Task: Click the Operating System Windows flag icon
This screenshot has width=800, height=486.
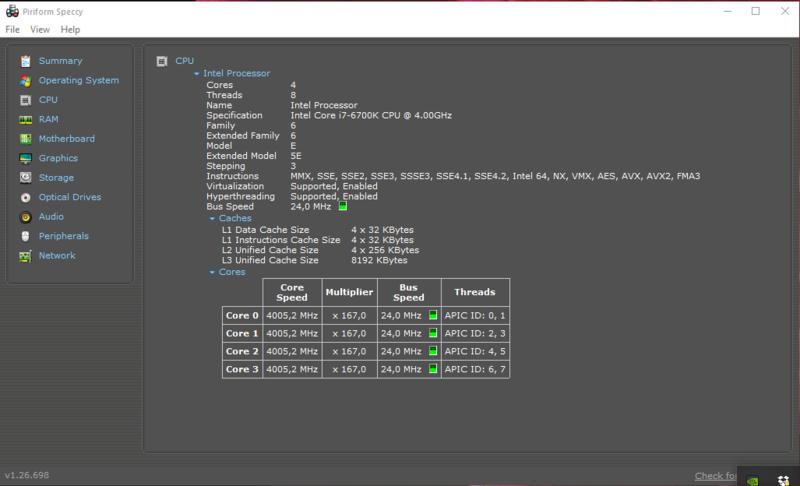Action: [26, 81]
